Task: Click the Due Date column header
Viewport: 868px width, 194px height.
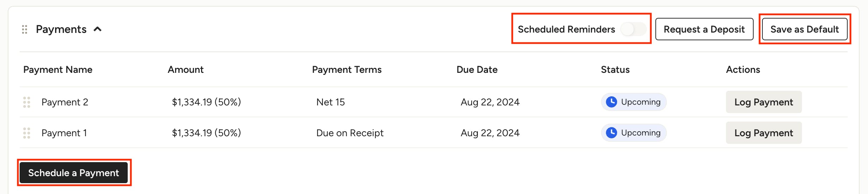Action: (x=477, y=70)
